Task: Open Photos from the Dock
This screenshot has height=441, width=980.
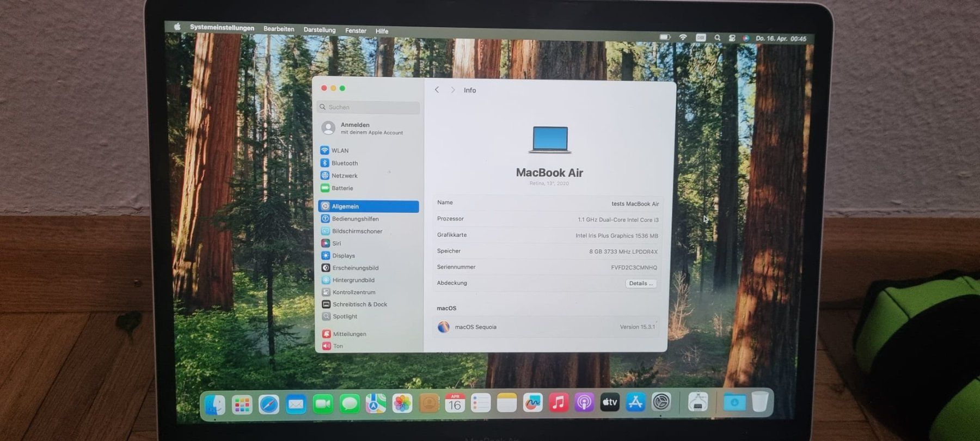Action: tap(402, 403)
